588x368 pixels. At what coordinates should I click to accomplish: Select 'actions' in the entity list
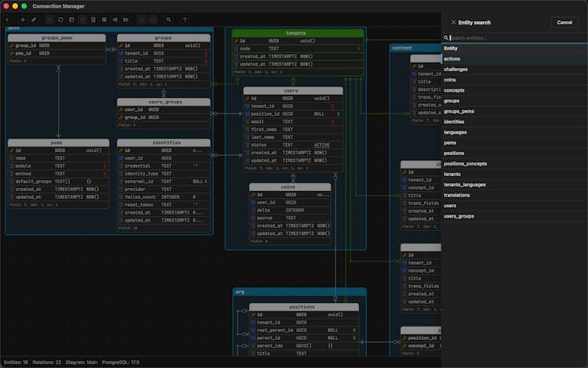(x=452, y=59)
